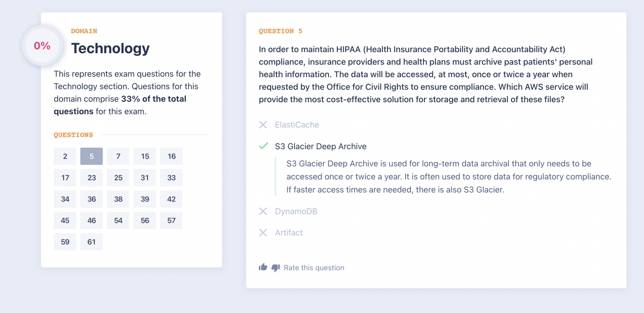Click the Technology domain heading

[x=110, y=49]
